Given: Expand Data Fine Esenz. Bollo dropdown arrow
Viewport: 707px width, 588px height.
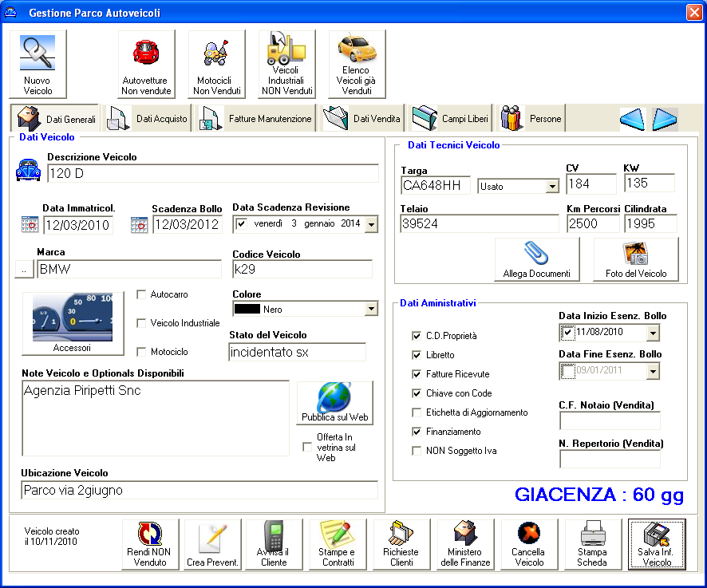Looking at the screenshot, I should point(653,372).
